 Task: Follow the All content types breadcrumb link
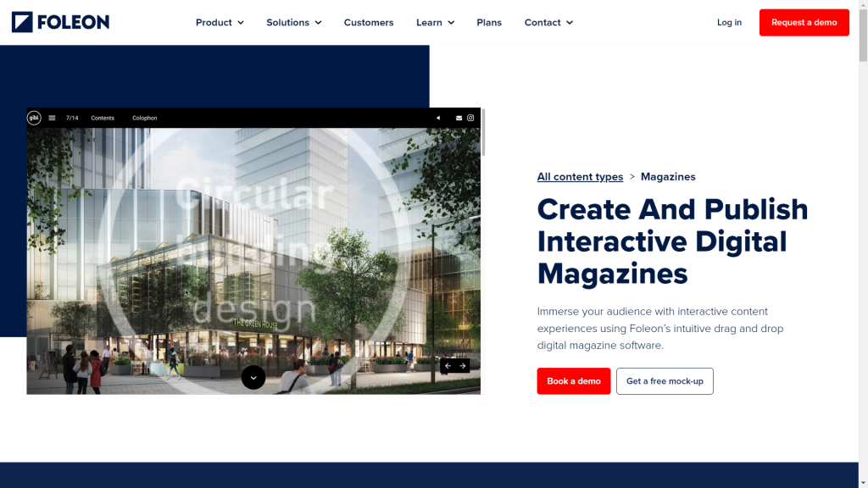[580, 176]
